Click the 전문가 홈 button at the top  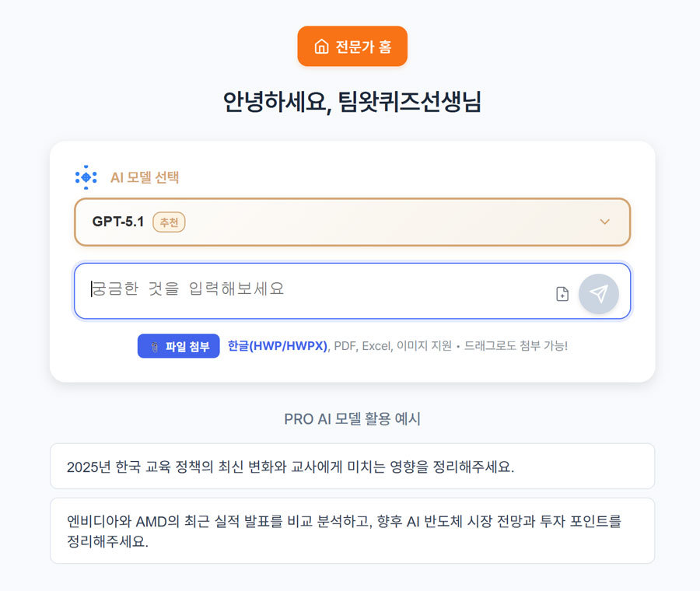pyautogui.click(x=352, y=46)
